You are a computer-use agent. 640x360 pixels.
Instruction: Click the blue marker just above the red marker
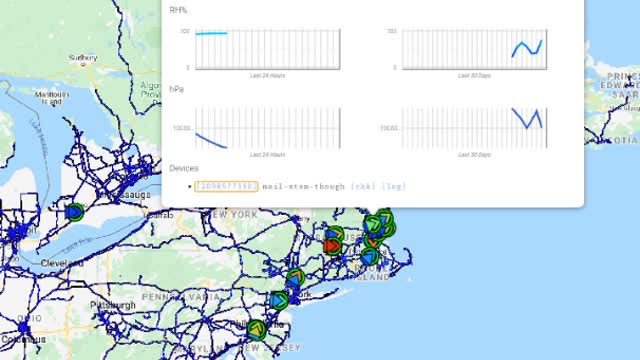335,234
